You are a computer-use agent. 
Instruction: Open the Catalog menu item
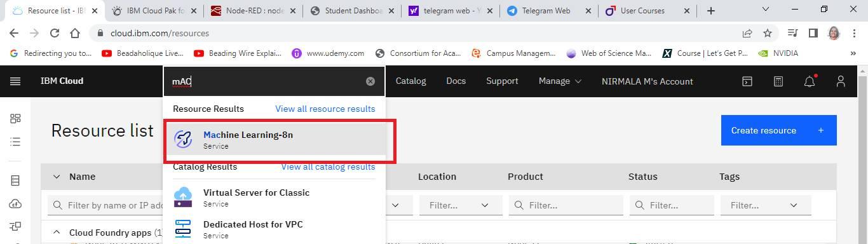410,81
